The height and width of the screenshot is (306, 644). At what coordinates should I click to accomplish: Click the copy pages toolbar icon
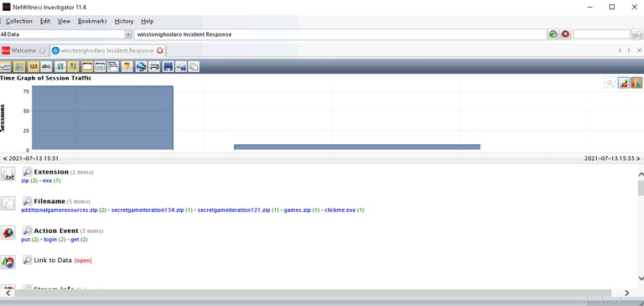(194, 66)
